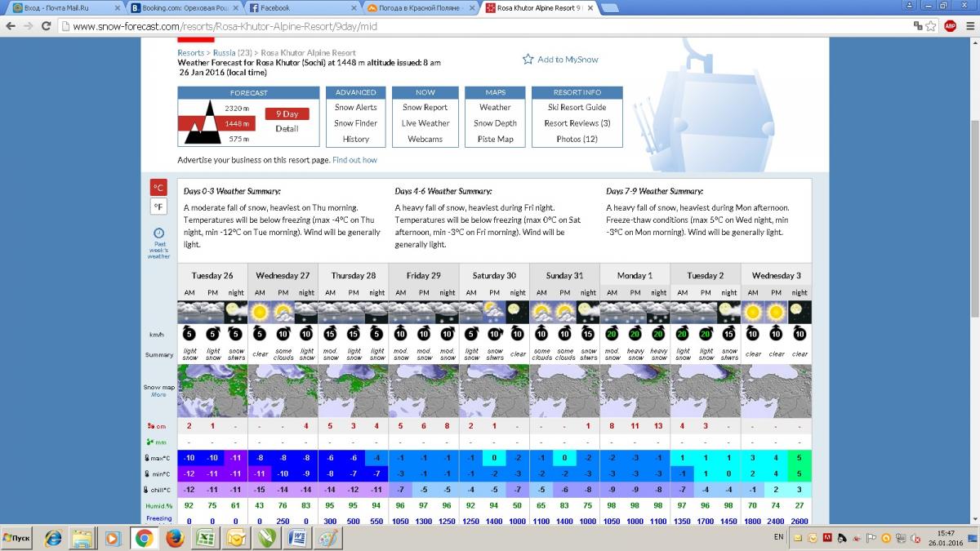The height and width of the screenshot is (551, 980).
Task: Click Wednesday 27 AM sunny weather icon
Action: click(x=260, y=312)
